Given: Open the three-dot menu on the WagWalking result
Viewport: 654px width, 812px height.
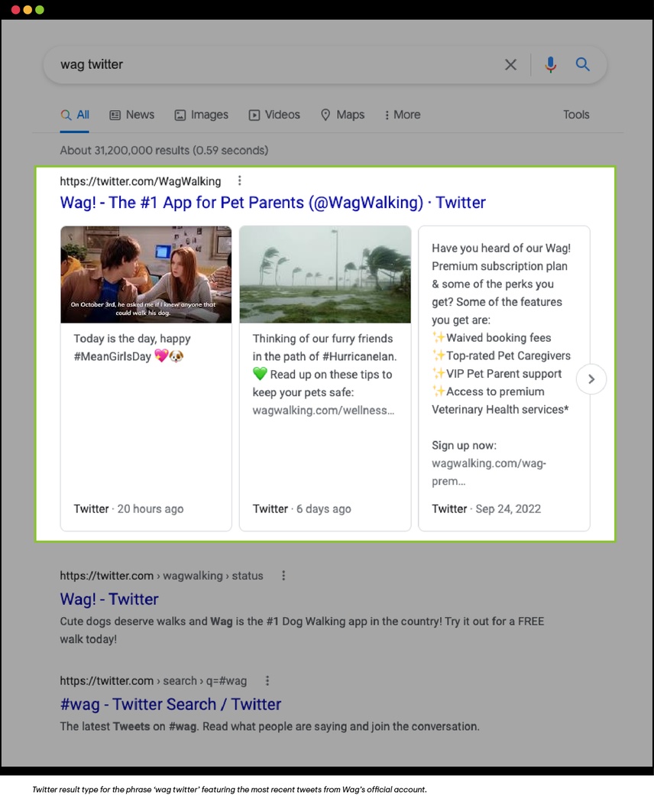Looking at the screenshot, I should (239, 180).
